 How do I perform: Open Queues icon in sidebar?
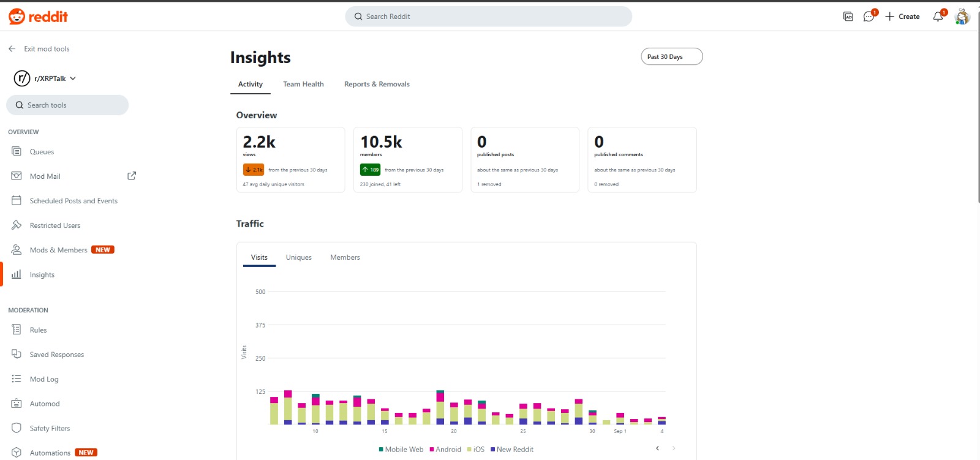17,151
